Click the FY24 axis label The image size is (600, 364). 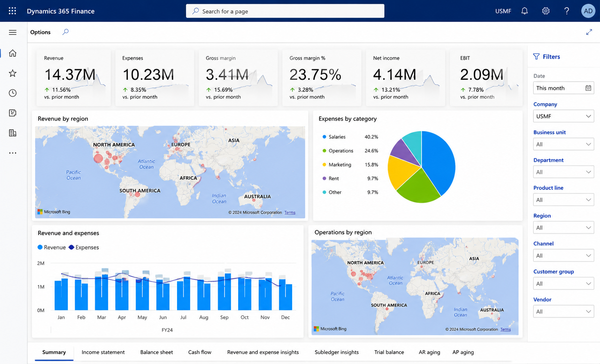click(x=167, y=330)
